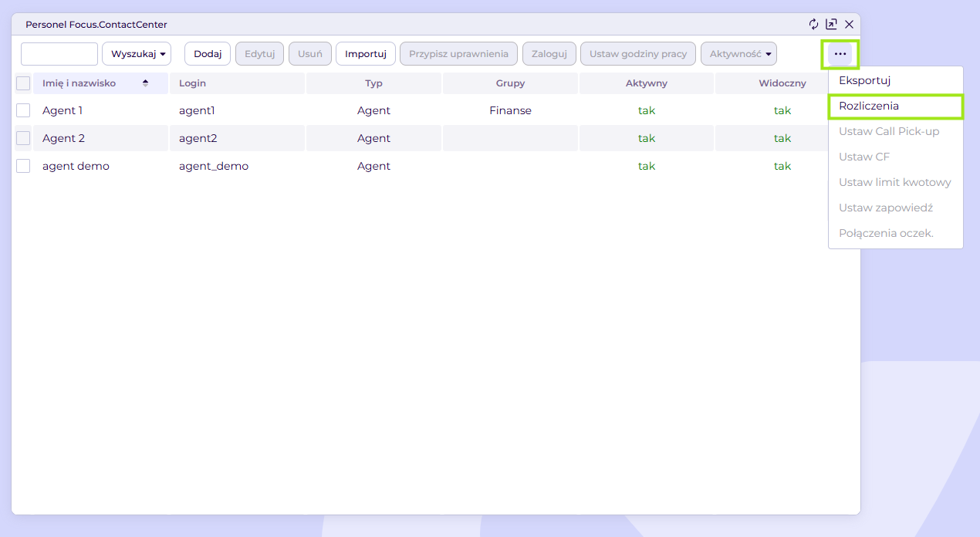
Task: Refresh the Personel window with reload icon
Action: pos(813,24)
